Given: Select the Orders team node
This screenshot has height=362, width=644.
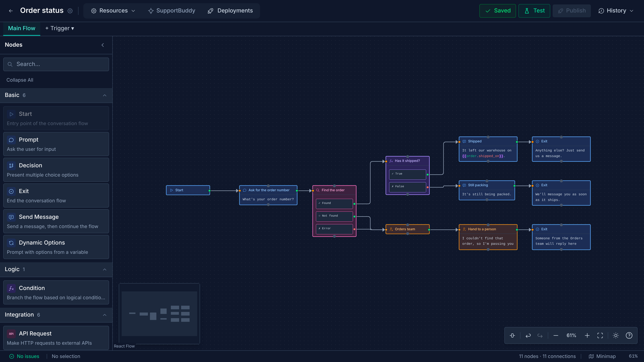Looking at the screenshot, I should [x=408, y=229].
